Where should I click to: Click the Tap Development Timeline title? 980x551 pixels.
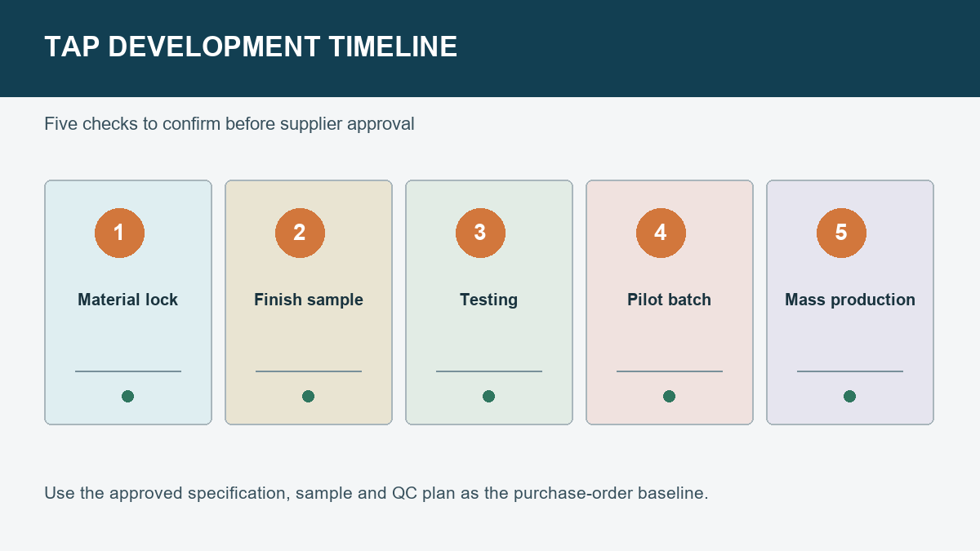[x=251, y=47]
